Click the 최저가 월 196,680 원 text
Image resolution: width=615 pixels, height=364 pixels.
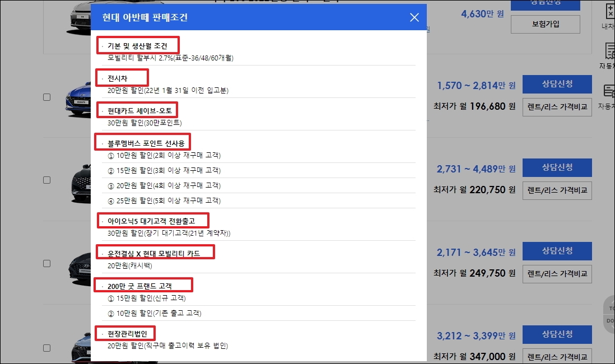tap(474, 106)
